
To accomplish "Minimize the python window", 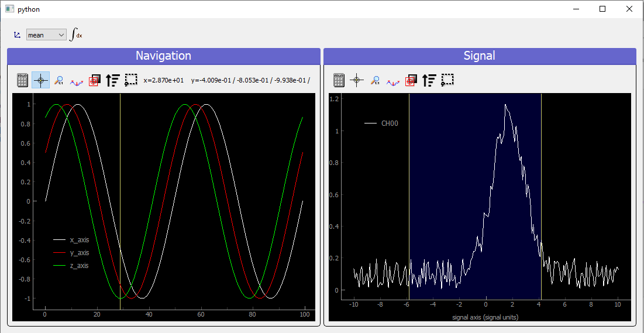I will tap(576, 9).
